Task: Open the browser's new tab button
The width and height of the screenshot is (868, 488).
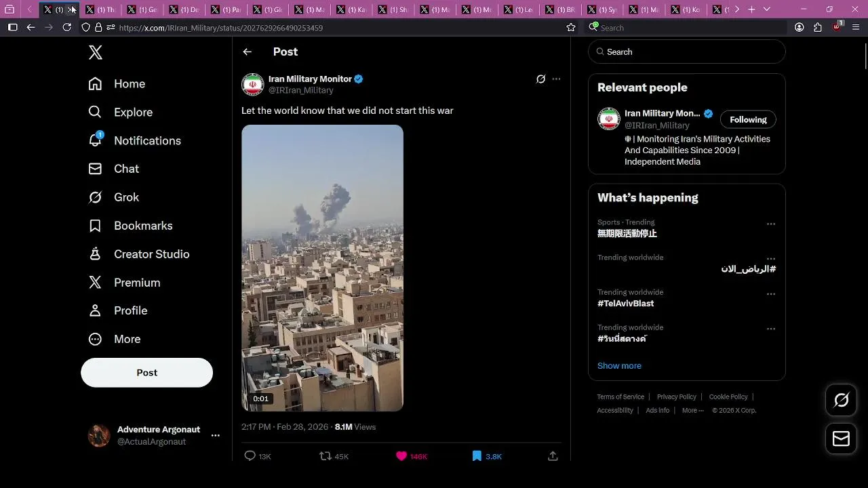Action: tap(751, 9)
